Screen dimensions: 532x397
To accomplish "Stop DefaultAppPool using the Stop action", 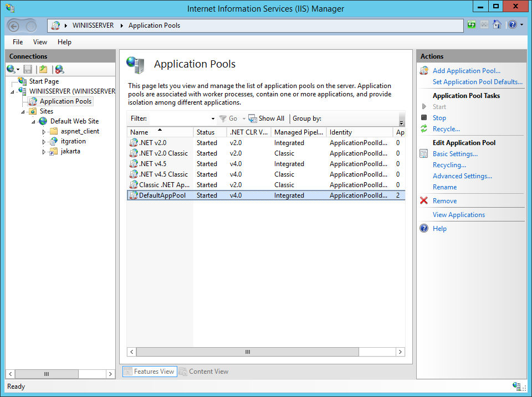I will (439, 117).
